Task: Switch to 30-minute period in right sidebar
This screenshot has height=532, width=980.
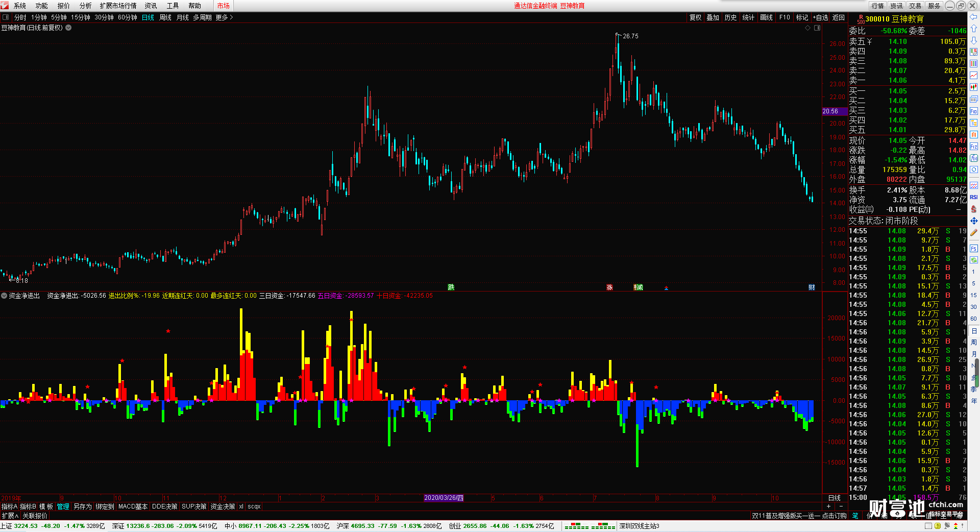Action: coord(974,307)
